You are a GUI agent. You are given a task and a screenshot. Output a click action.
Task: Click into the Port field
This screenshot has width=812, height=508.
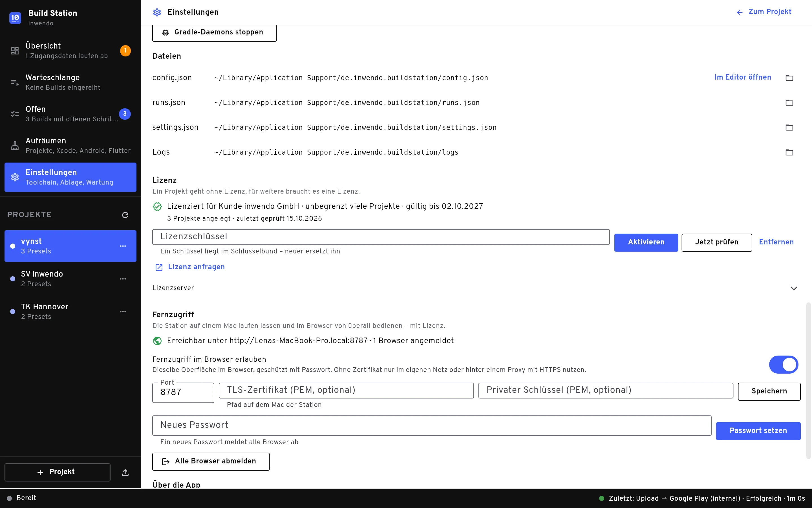click(x=183, y=392)
